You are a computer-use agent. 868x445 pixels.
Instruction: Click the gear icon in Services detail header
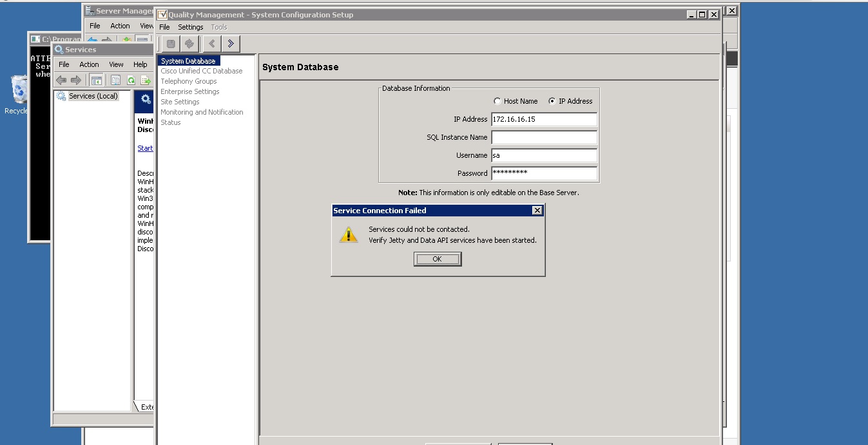tap(146, 99)
